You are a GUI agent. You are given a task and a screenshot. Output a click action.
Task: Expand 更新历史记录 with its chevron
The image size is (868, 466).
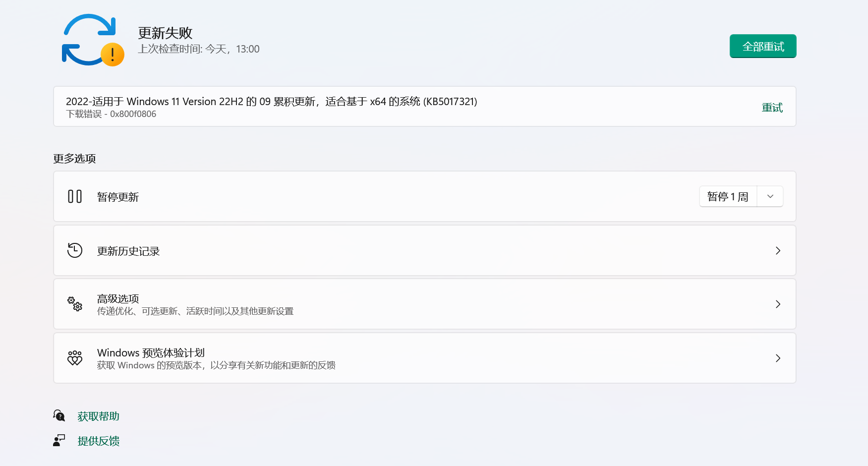coord(778,250)
